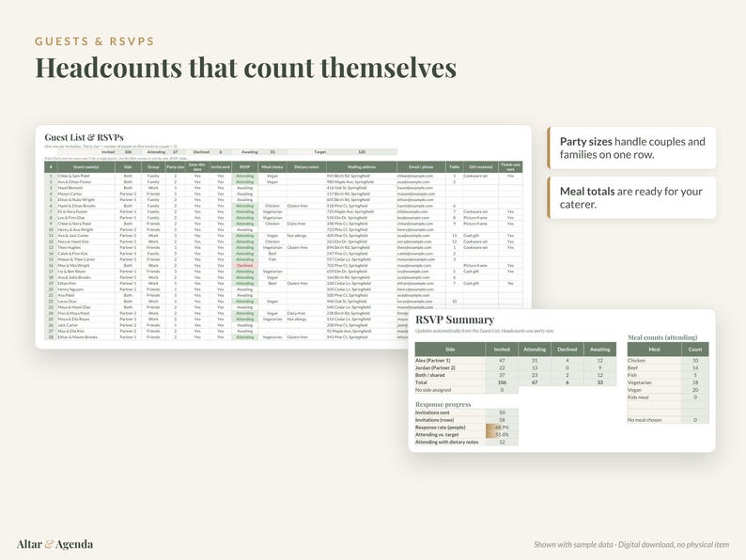
Task: Click the Response rate 68.9% data bar
Action: pos(502,428)
